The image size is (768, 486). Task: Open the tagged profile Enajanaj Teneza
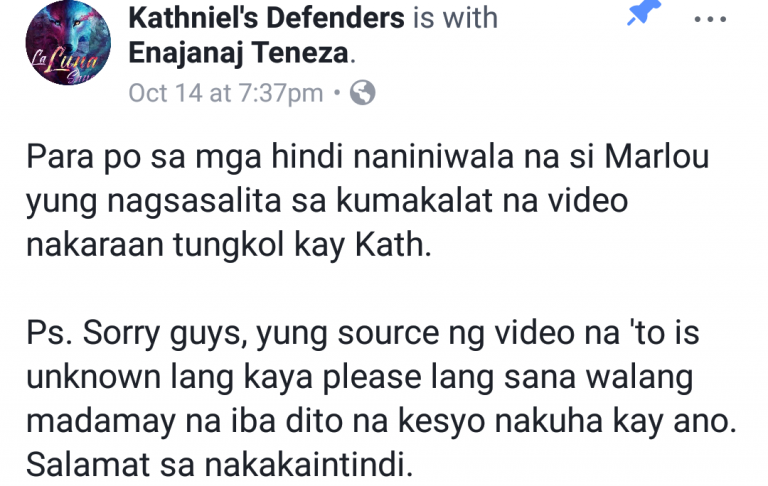[x=239, y=53]
